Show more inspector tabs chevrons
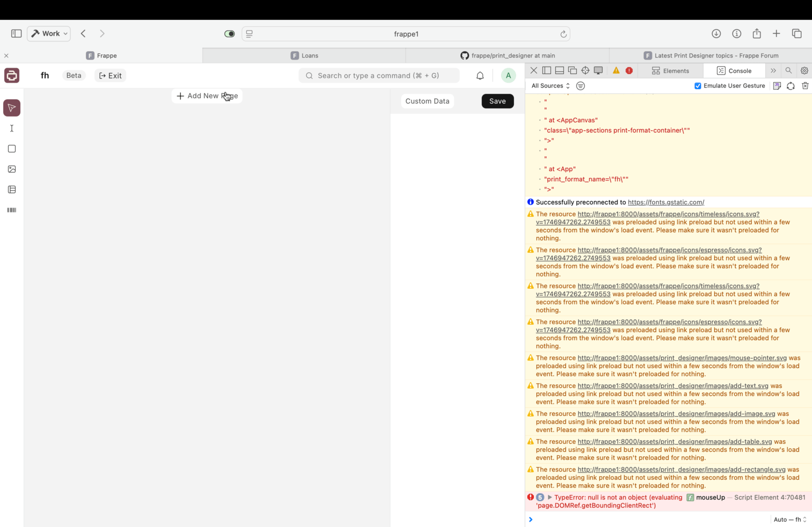The image size is (812, 527). tap(773, 70)
